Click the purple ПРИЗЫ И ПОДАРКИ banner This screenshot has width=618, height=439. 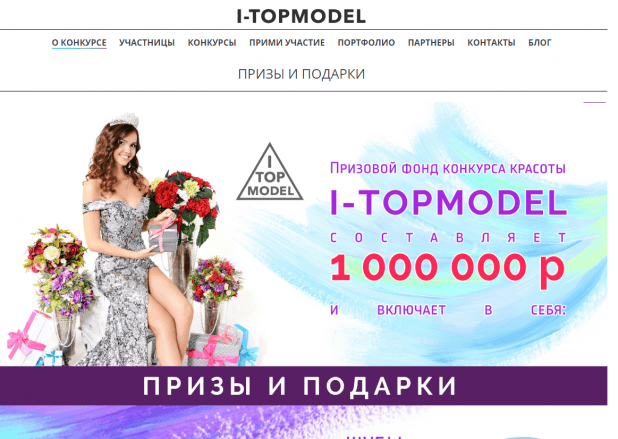pyautogui.click(x=303, y=385)
